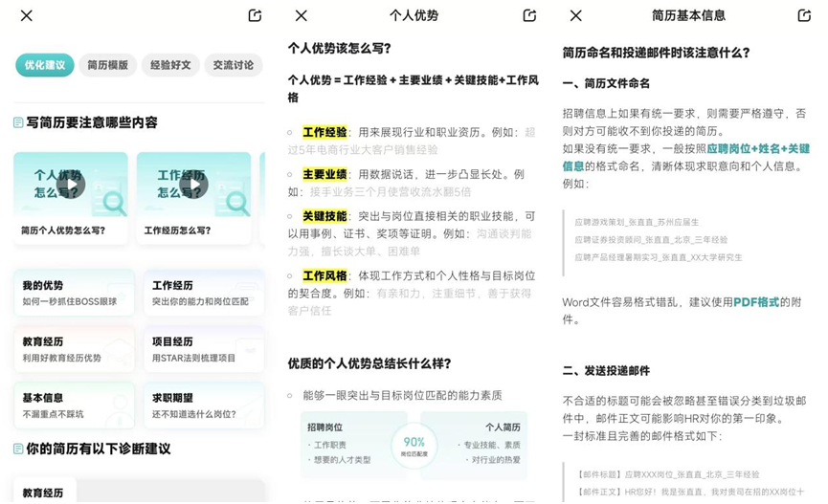Open the 基本信息 card
The width and height of the screenshot is (828, 504).
[x=74, y=405]
